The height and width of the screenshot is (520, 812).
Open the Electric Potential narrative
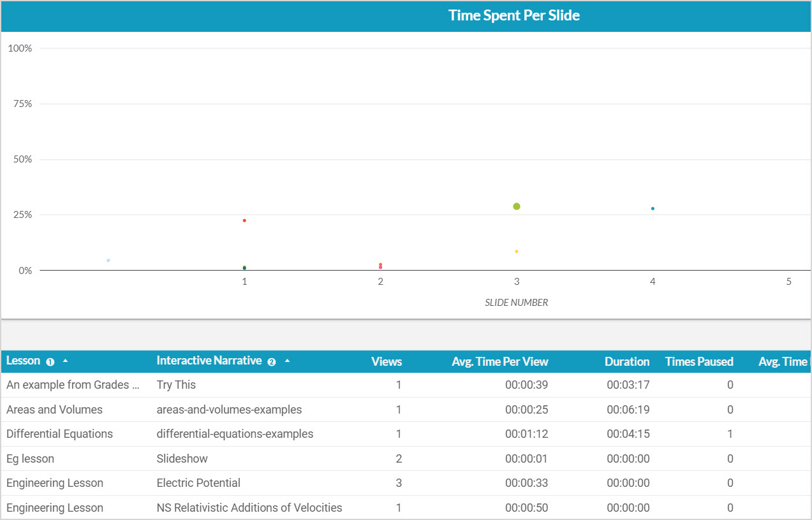(x=198, y=483)
